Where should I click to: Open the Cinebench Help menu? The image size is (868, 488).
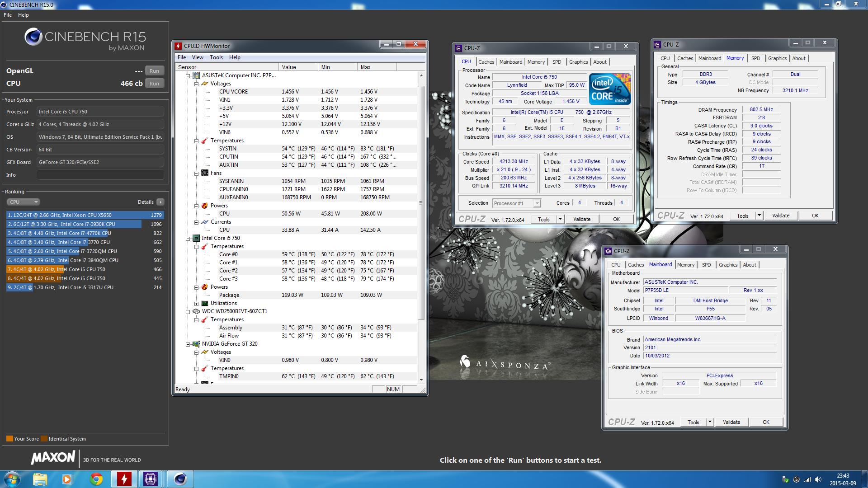[24, 15]
